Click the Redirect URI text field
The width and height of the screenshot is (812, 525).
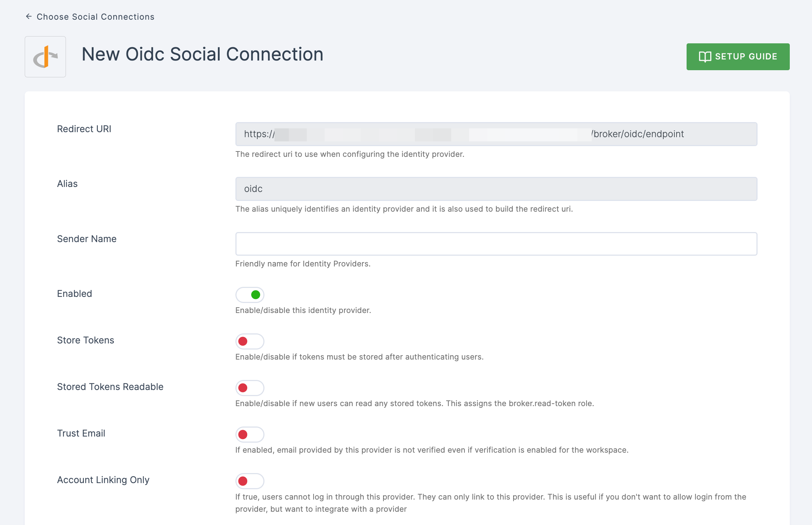click(x=496, y=134)
